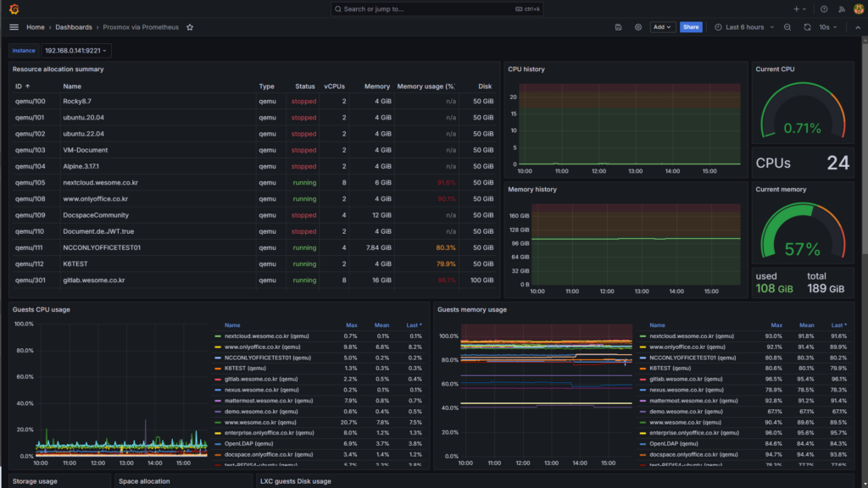Open the Guests memory usage panel title
This screenshot has height=488, width=868.
click(x=472, y=309)
